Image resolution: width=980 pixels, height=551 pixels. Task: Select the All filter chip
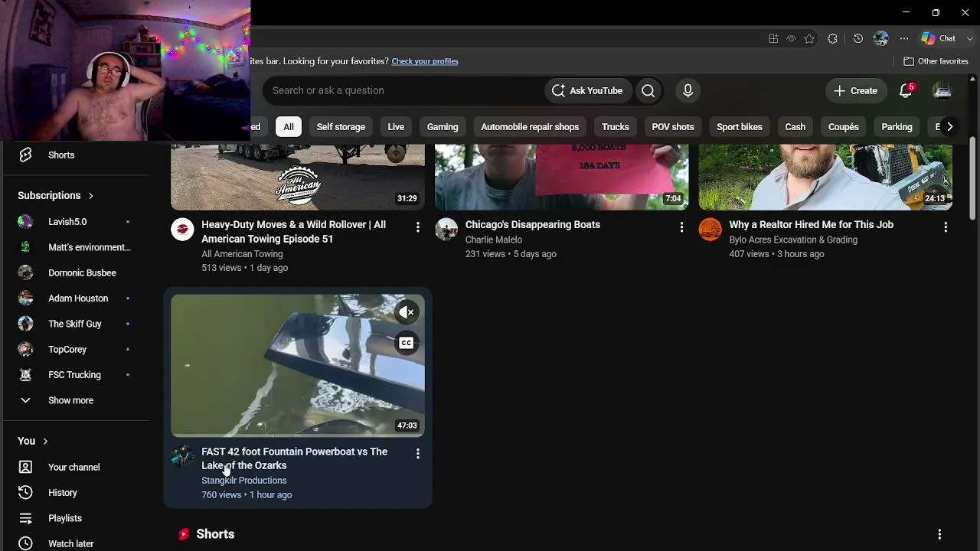289,127
